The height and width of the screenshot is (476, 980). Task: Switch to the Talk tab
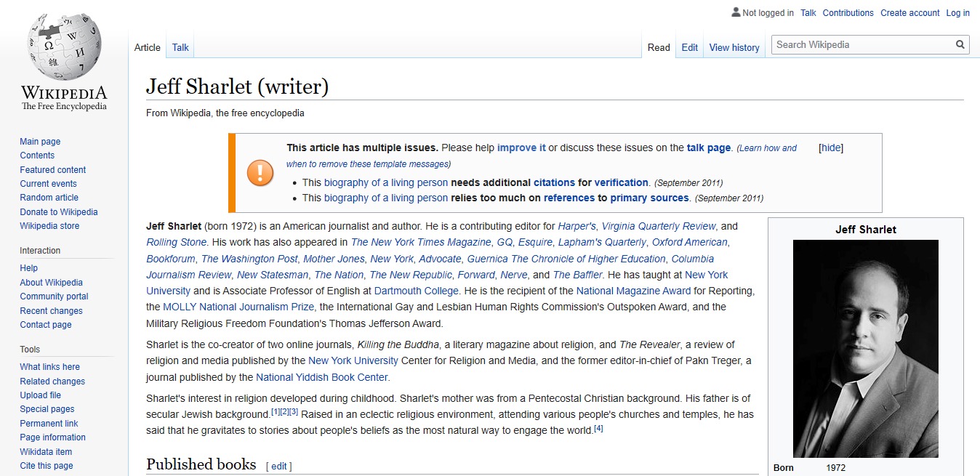[180, 47]
